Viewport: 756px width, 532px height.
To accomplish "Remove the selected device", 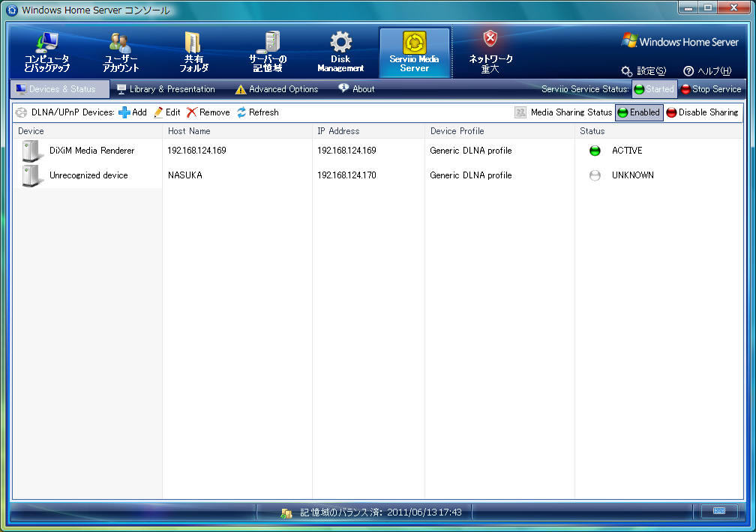I will [208, 112].
